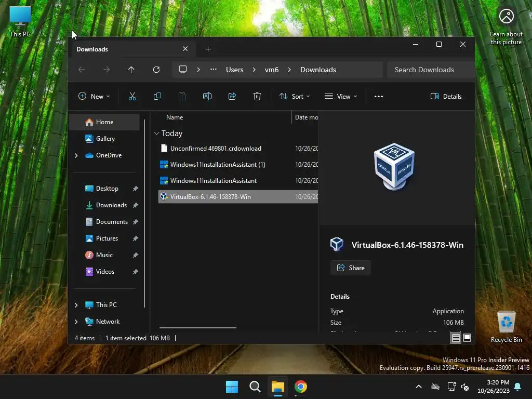The width and height of the screenshot is (532, 399).
Task: Select Home in the sidebar
Action: pos(104,122)
